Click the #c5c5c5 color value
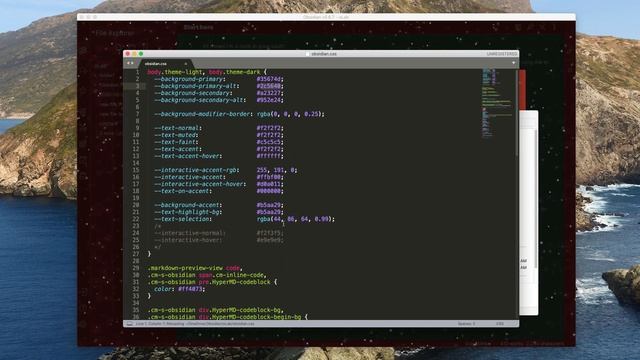 pyautogui.click(x=269, y=142)
